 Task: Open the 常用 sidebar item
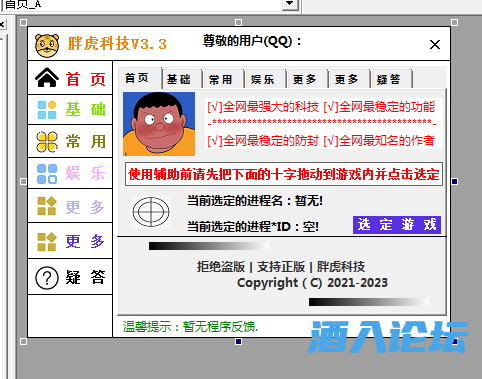pyautogui.click(x=70, y=142)
